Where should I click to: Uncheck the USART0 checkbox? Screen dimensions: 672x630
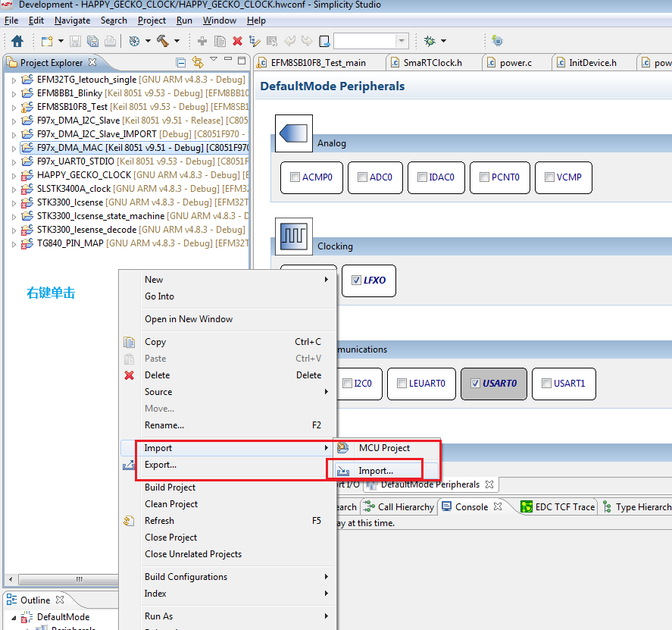click(475, 383)
